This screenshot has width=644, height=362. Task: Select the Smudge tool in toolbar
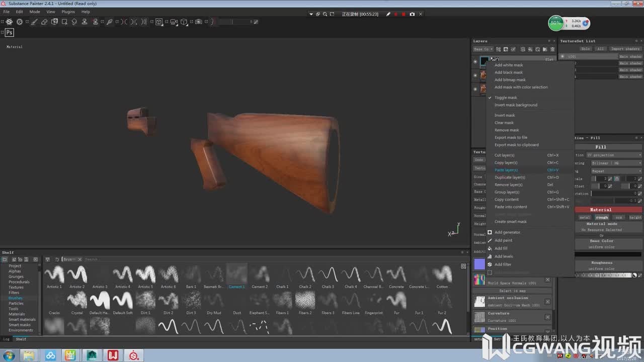click(x=74, y=22)
